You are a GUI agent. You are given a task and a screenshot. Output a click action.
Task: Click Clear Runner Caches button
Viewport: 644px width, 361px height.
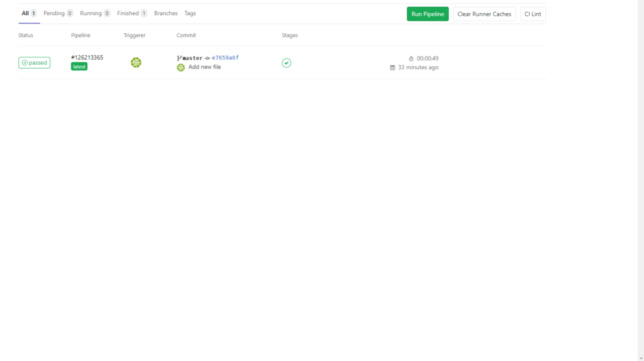(484, 14)
